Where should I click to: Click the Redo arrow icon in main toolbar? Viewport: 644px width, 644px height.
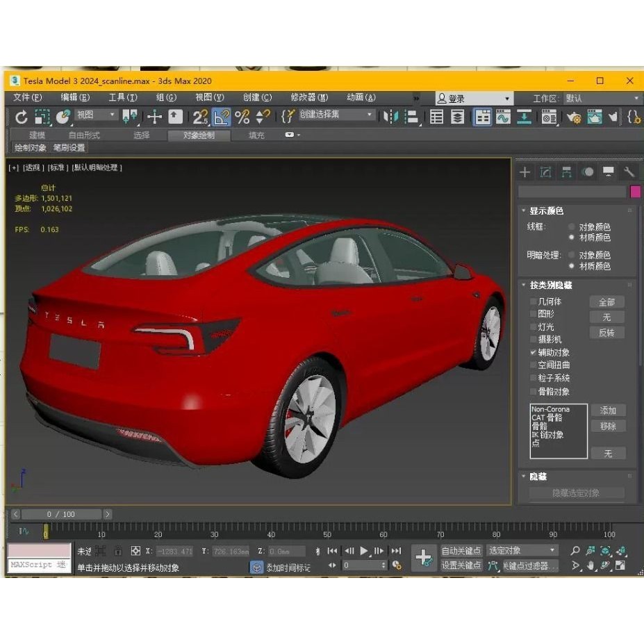21,117
